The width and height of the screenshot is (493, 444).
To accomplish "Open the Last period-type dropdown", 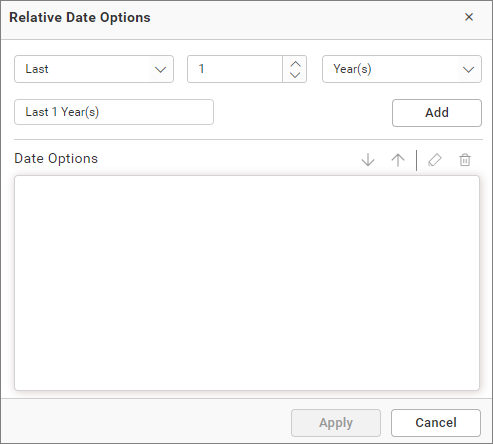I will [x=94, y=69].
